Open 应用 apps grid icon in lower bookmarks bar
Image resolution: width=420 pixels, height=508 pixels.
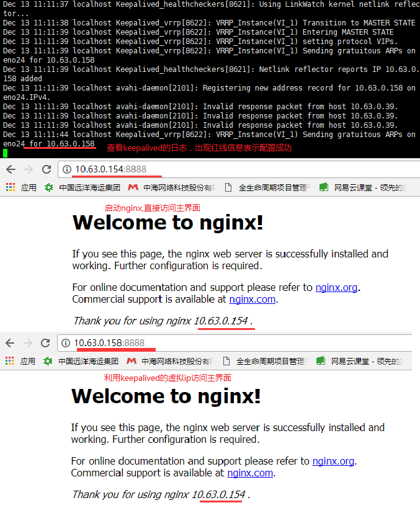(10, 360)
